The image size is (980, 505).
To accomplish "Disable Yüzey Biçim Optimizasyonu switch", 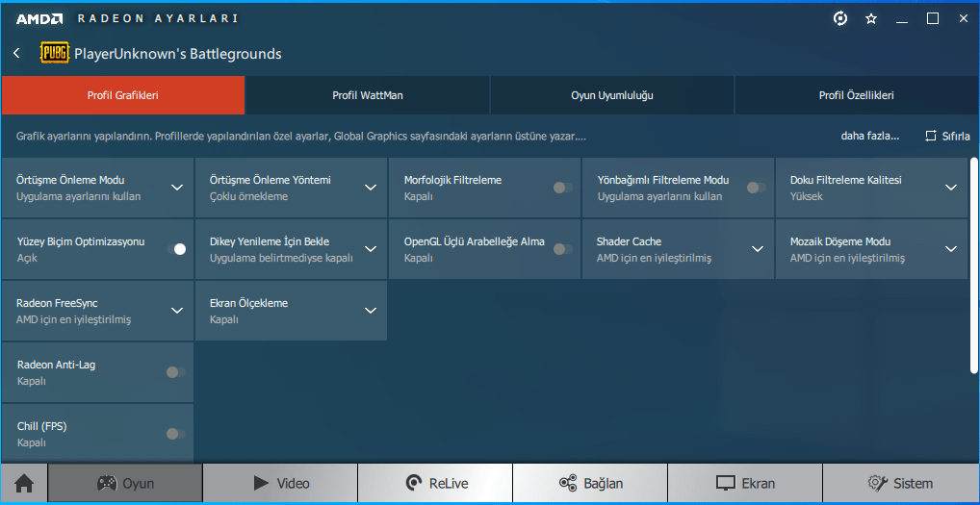I will [x=176, y=249].
